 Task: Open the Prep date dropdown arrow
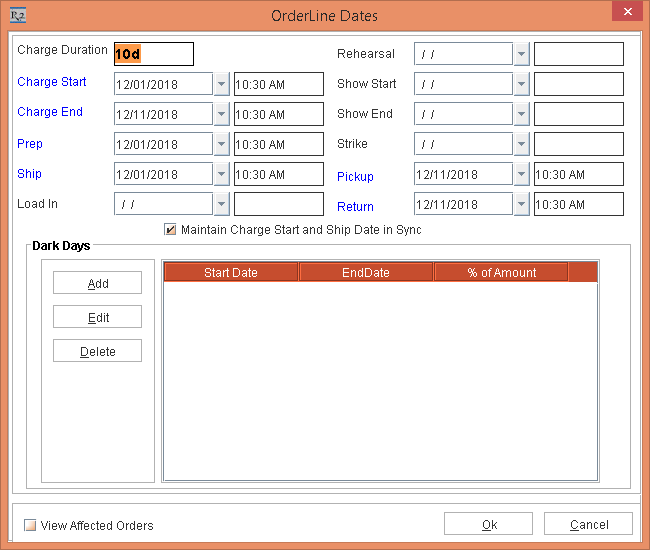tap(221, 144)
